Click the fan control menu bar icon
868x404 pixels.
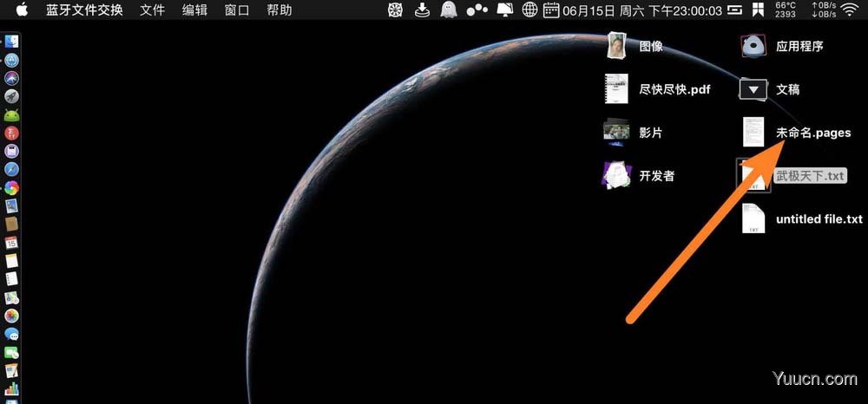(x=395, y=10)
